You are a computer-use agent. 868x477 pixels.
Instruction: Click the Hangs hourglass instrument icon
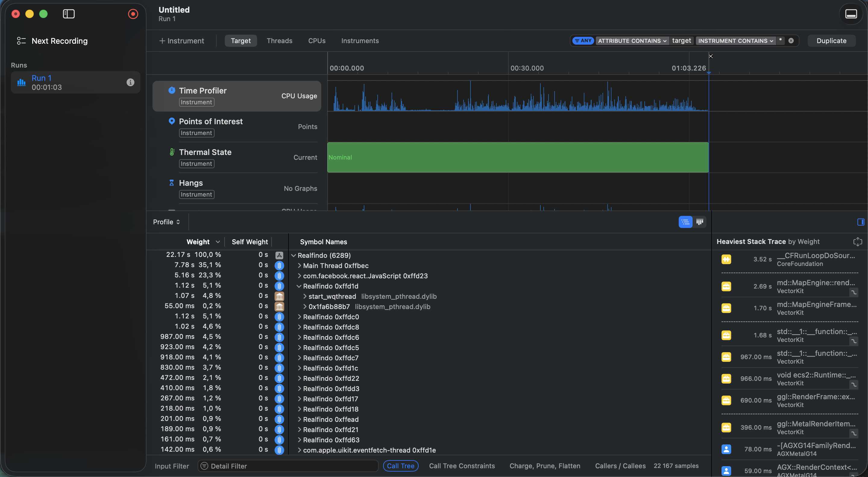[x=171, y=183]
